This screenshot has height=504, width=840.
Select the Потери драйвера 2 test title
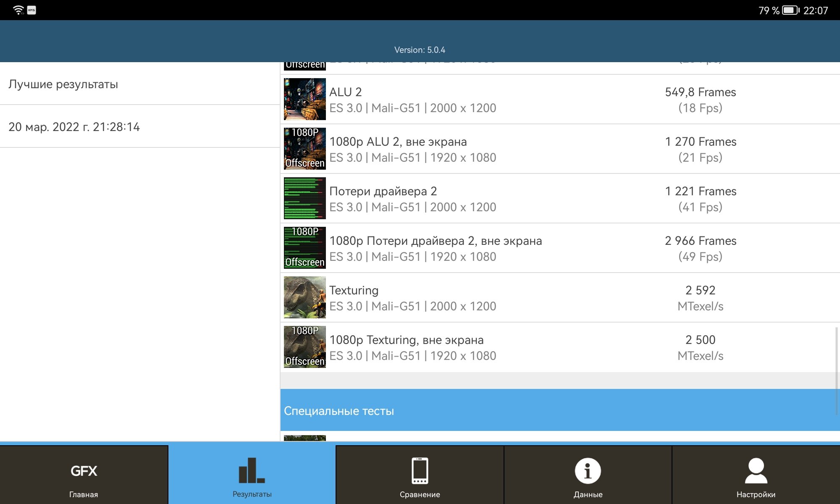coord(383,191)
